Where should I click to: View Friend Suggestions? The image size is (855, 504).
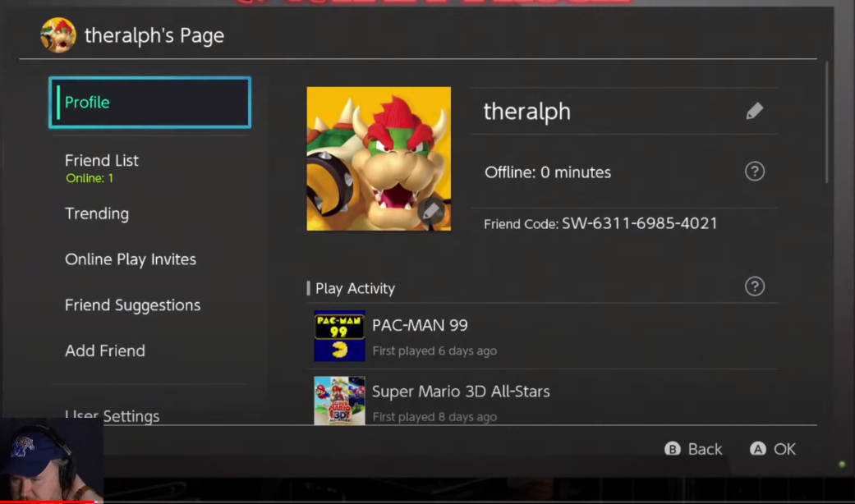point(132,305)
